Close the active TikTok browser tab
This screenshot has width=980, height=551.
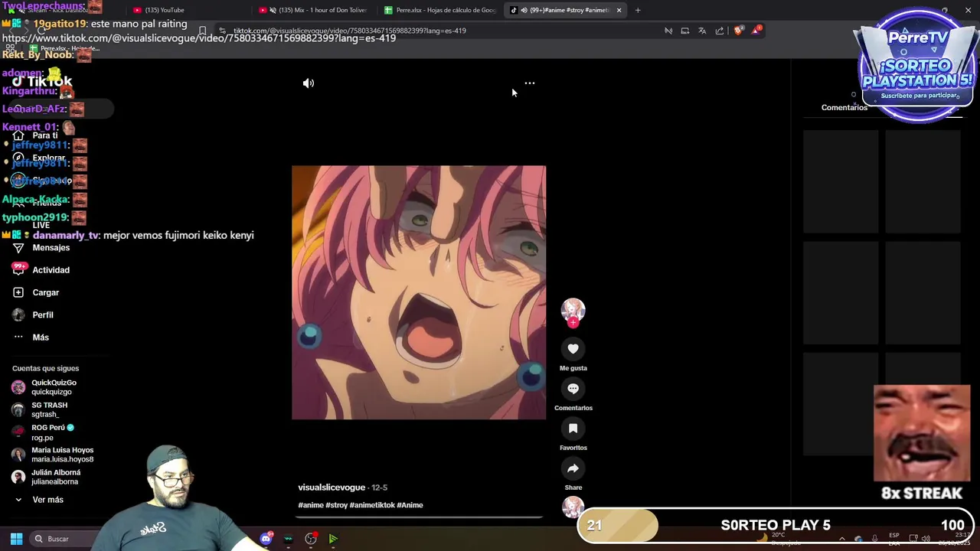point(619,10)
